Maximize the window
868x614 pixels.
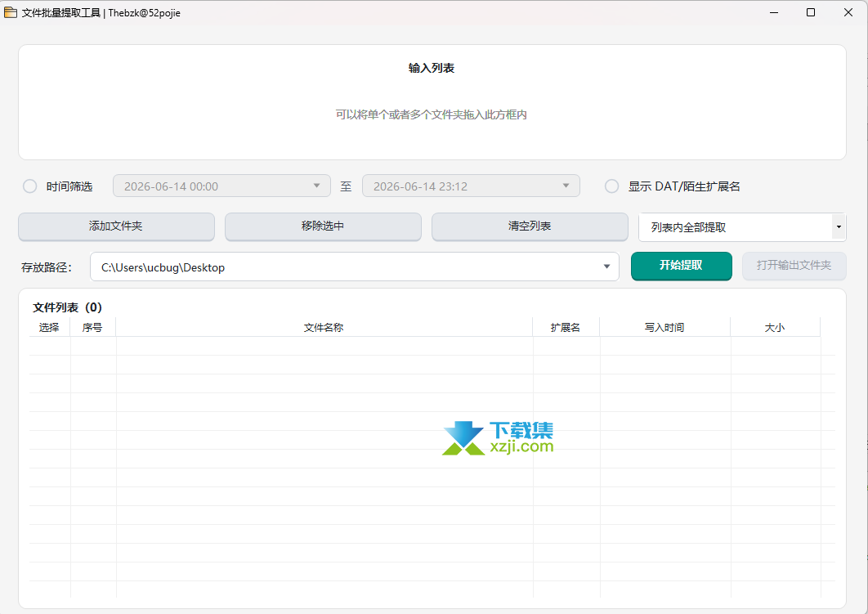point(811,12)
